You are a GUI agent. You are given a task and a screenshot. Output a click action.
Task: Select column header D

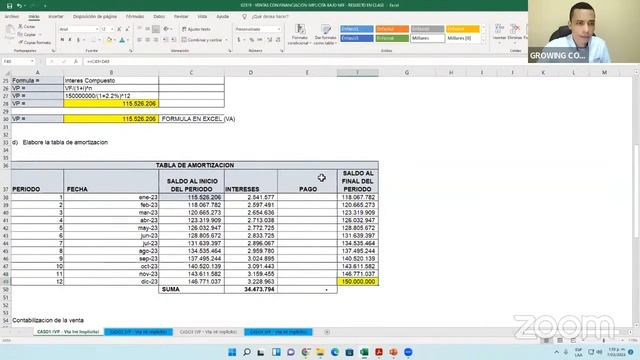[251, 73]
